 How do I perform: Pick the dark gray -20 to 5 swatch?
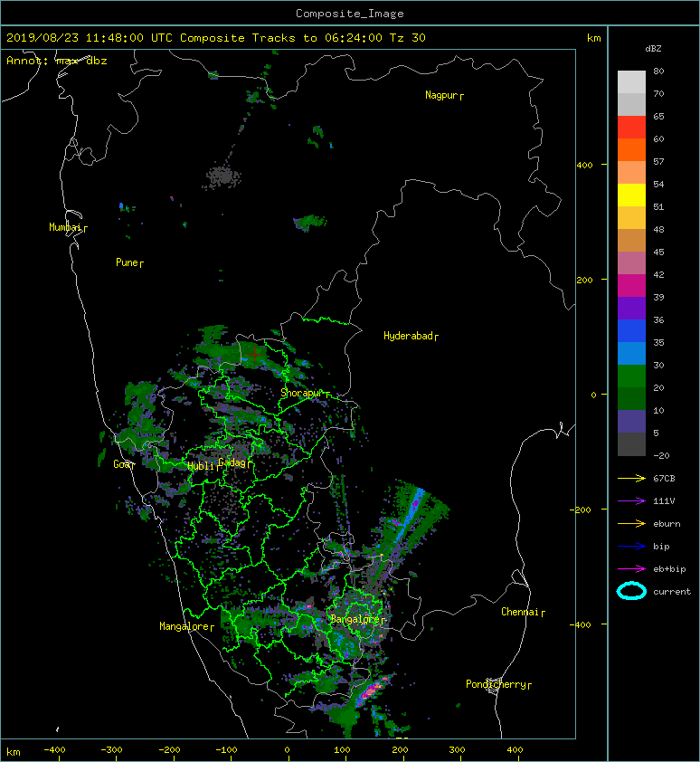(x=631, y=443)
